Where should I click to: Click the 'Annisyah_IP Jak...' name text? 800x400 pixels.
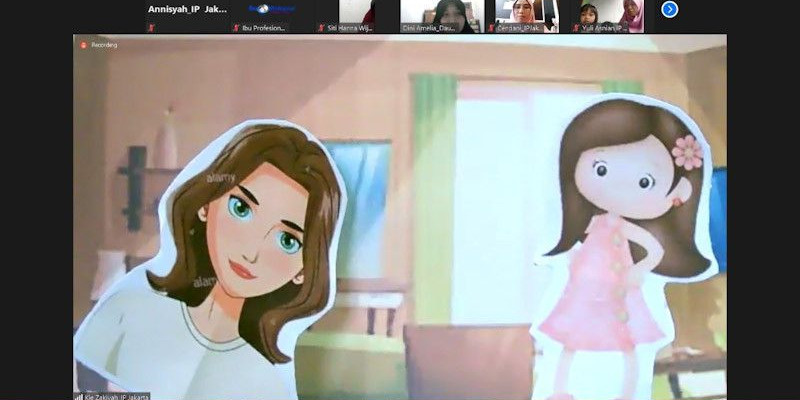pos(187,9)
